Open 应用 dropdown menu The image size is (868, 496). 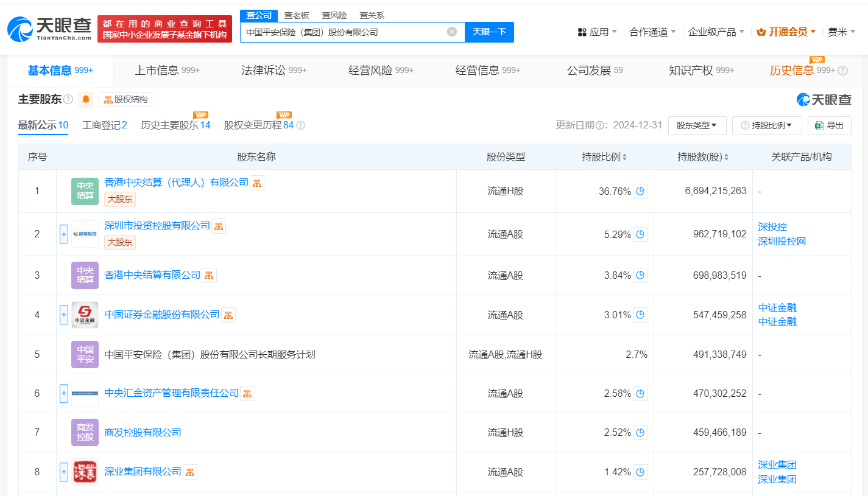pyautogui.click(x=597, y=32)
